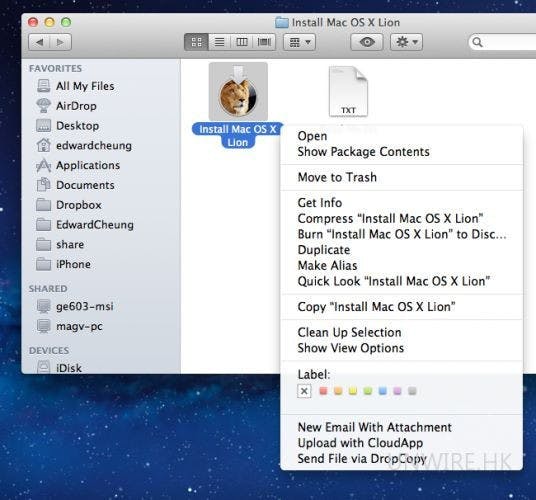Open edwardcheung home folder
The image size is (536, 500).
[x=84, y=145]
